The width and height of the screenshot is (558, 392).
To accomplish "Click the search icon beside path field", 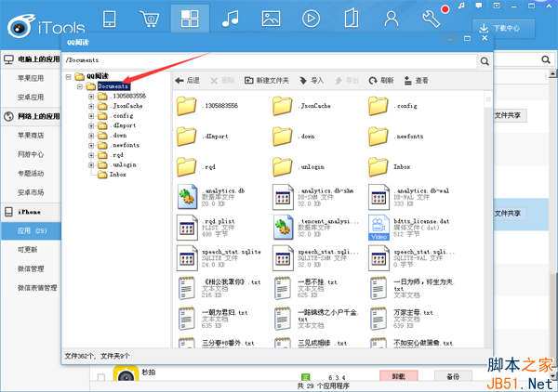I will [485, 61].
